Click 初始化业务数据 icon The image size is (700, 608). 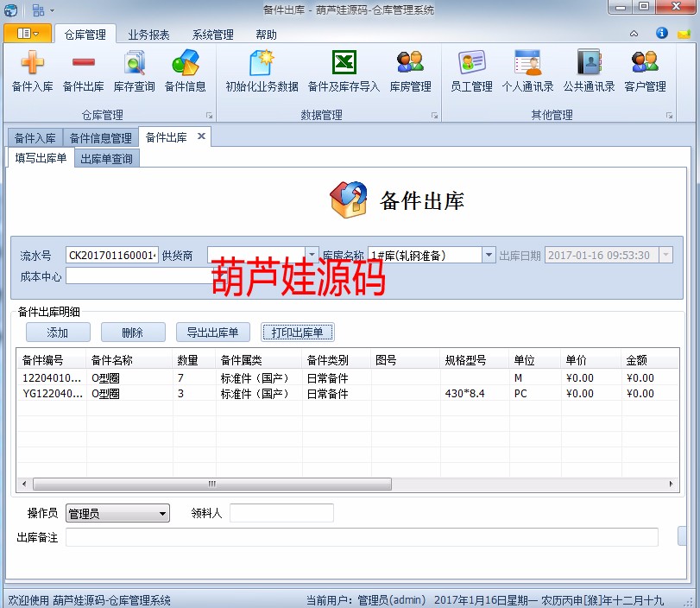(x=262, y=65)
